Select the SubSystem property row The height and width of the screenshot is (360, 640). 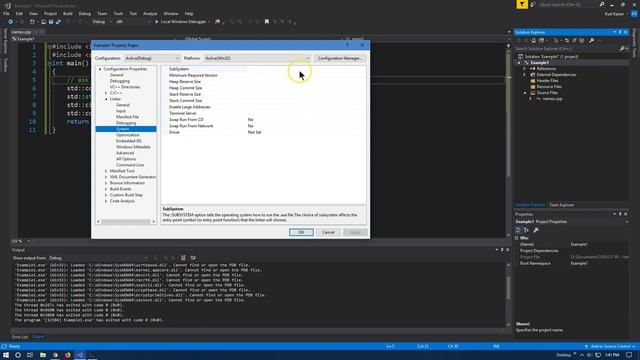264,69
